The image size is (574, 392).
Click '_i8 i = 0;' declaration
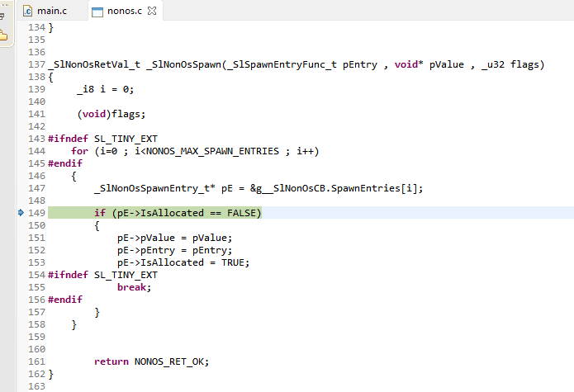click(106, 89)
